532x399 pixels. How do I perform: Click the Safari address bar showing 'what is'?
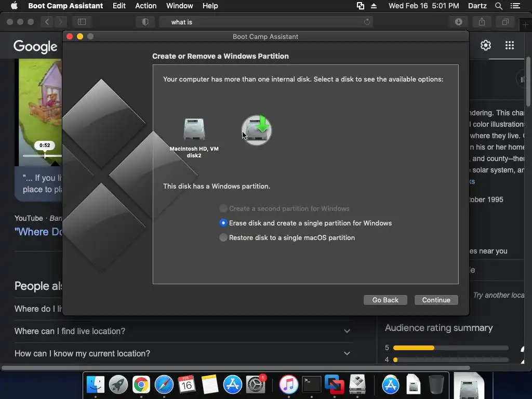pyautogui.click(x=265, y=22)
